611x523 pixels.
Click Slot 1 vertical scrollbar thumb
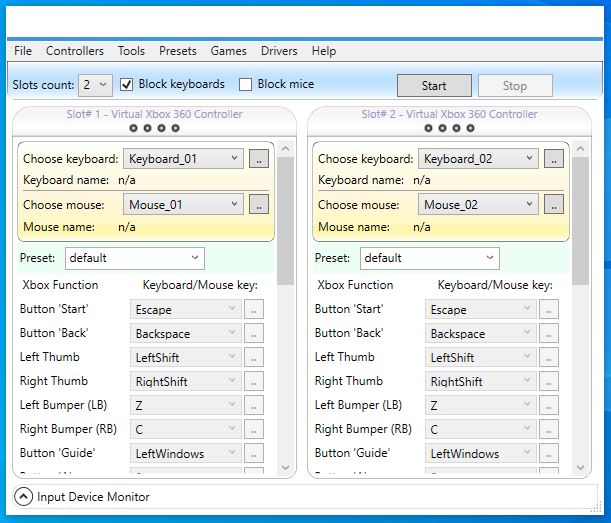(286, 220)
